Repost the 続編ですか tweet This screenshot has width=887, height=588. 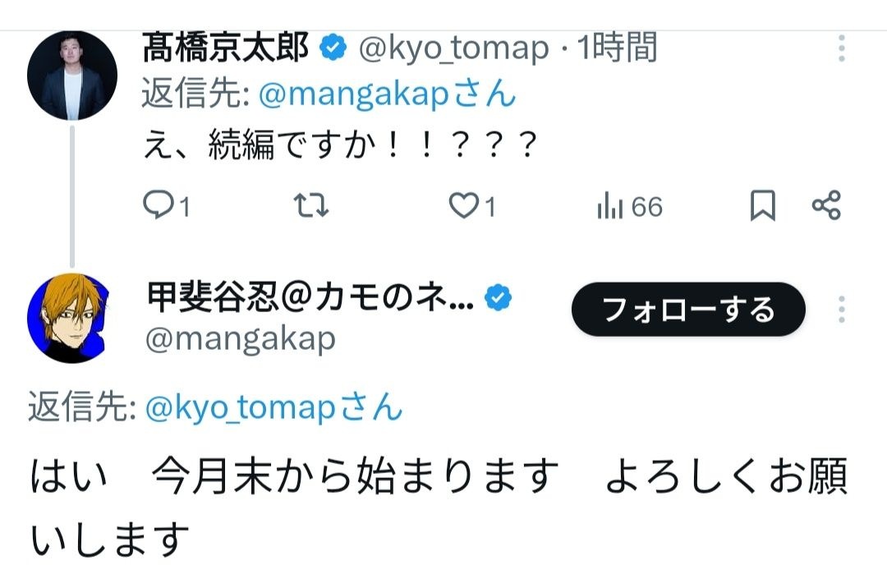311,206
